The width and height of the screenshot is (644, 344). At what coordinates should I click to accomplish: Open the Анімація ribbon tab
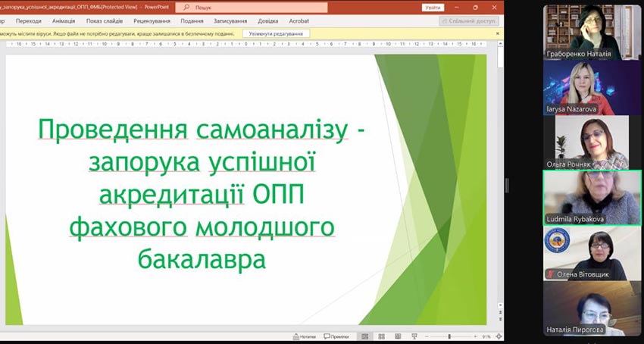pyautogui.click(x=64, y=21)
